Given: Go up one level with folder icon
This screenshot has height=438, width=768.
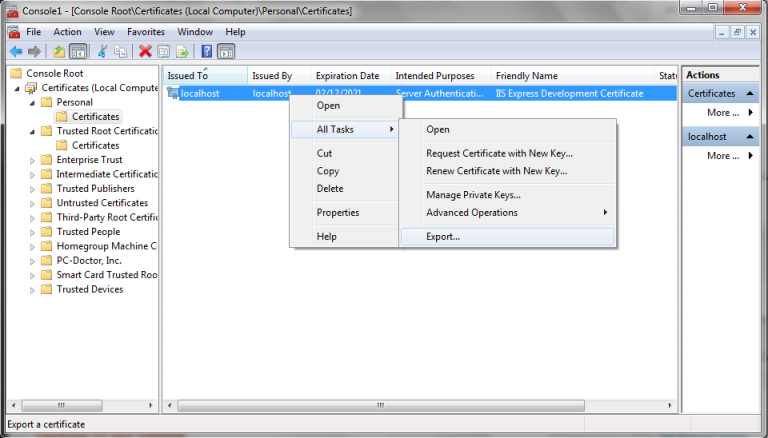Looking at the screenshot, I should pyautogui.click(x=59, y=51).
